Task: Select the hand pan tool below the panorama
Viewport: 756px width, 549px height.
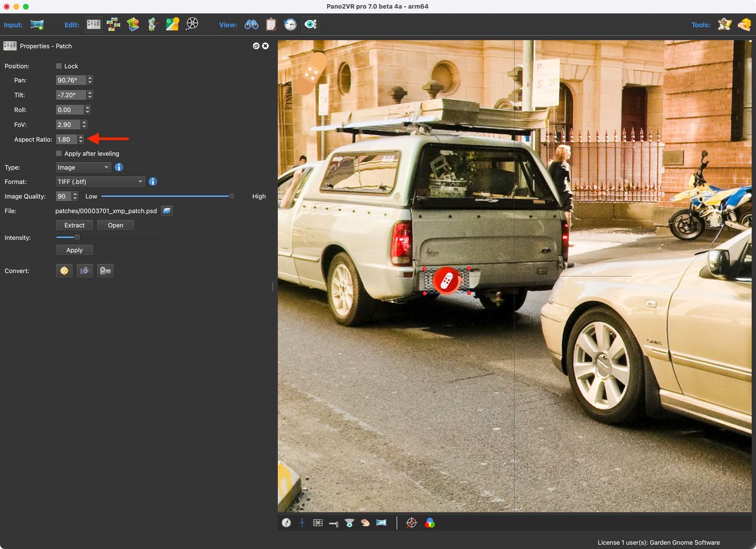Action: [x=364, y=522]
